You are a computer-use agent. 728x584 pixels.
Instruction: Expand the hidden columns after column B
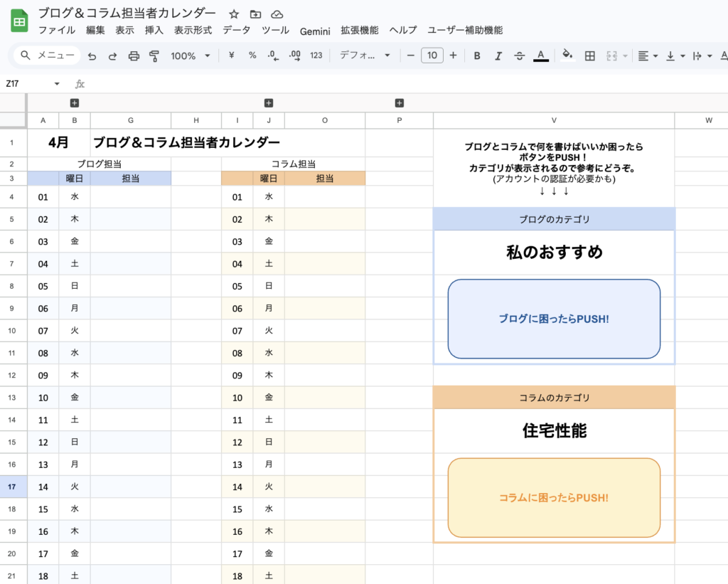pyautogui.click(x=75, y=103)
